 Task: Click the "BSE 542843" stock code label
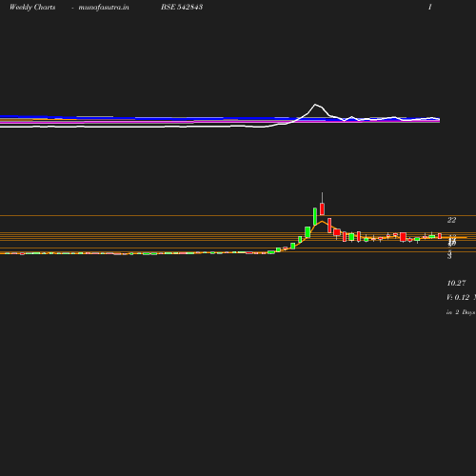(x=182, y=7)
